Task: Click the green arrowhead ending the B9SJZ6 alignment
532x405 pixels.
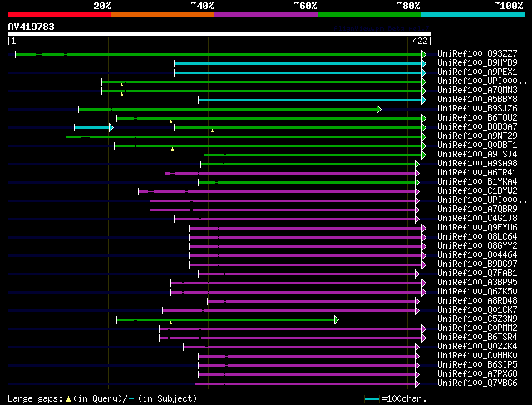Action: point(379,109)
